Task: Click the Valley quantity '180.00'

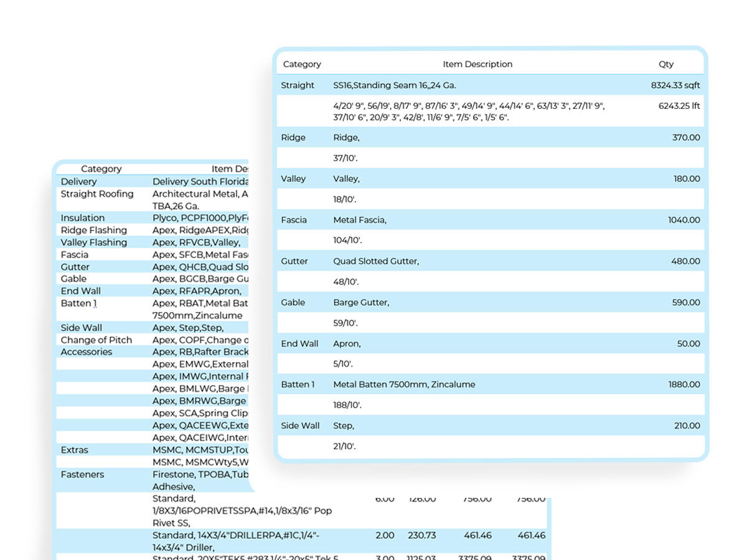Action: point(687,179)
